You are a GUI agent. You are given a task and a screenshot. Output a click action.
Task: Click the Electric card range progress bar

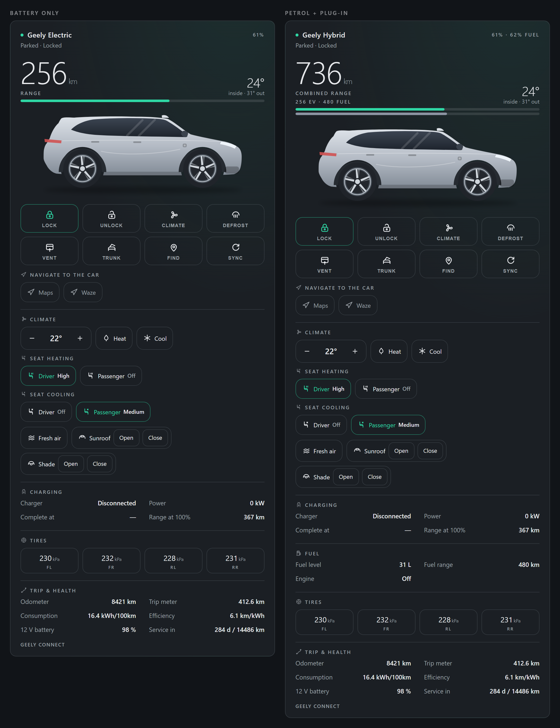click(142, 101)
